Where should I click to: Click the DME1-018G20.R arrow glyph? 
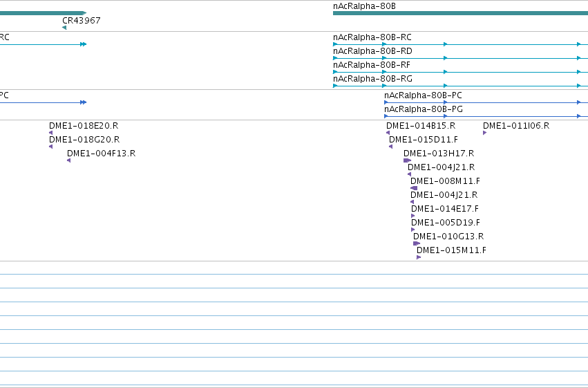(x=51, y=147)
